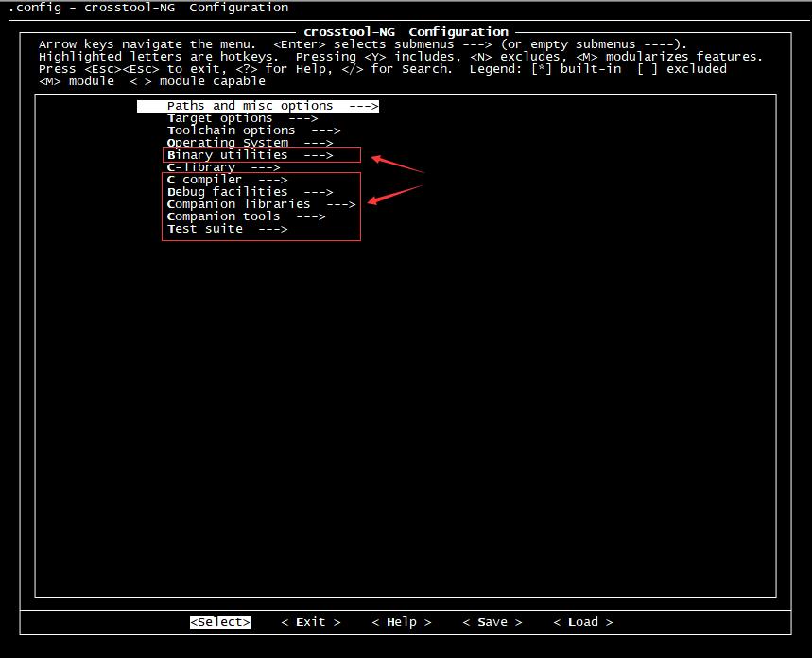
Task: Open Paths and misc options submenu
Action: tap(258, 106)
